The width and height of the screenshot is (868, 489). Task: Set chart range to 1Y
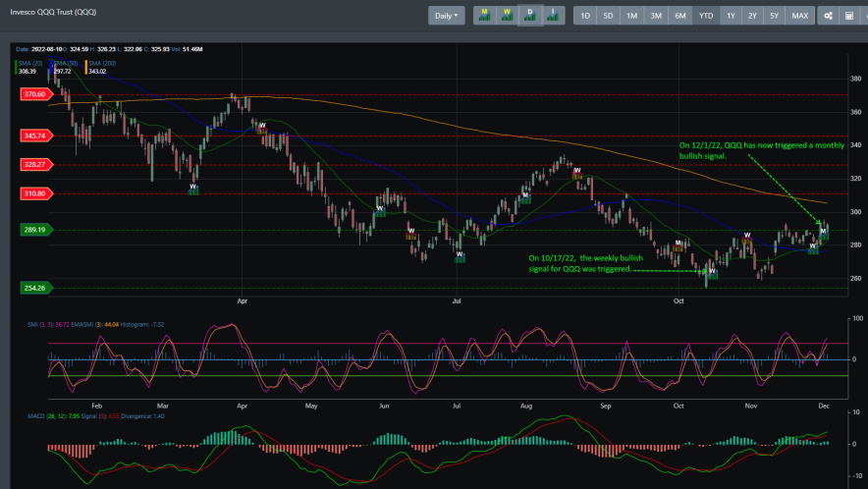coord(731,16)
